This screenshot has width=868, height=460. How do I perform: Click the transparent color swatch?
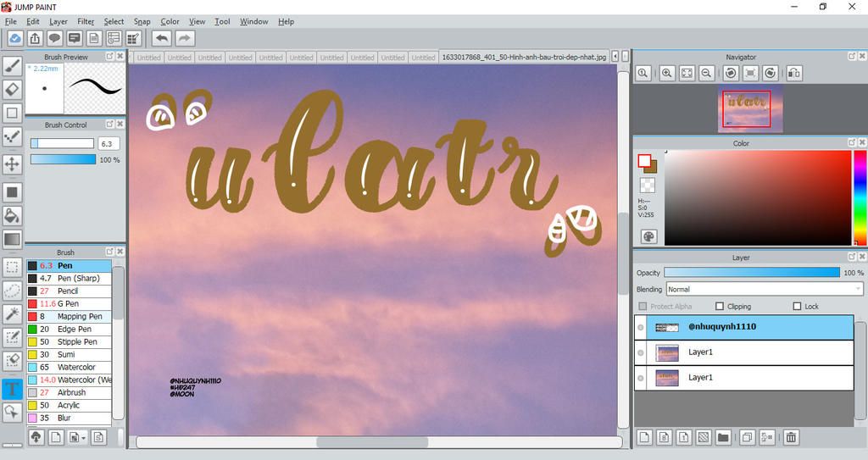pyautogui.click(x=647, y=185)
